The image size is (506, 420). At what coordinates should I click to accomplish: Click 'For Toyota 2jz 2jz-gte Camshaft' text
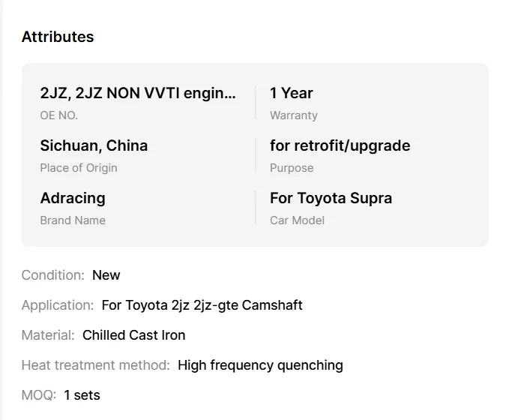coord(202,305)
